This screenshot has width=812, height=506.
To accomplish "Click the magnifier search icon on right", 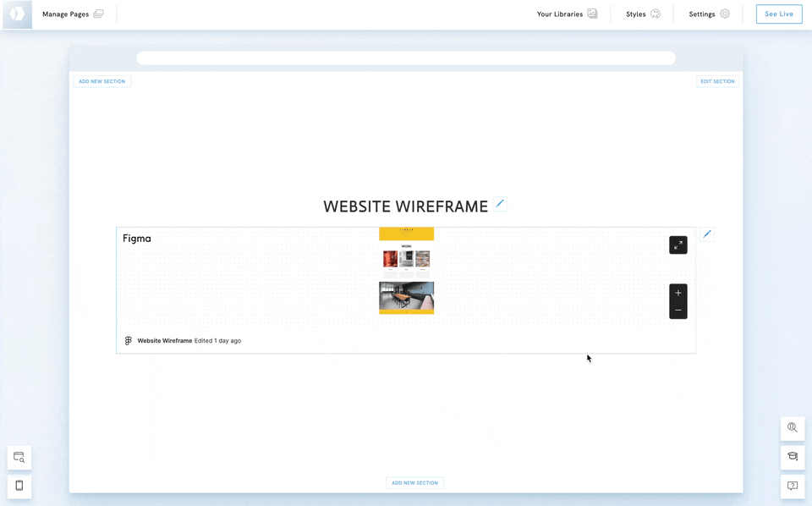I will coord(793,428).
